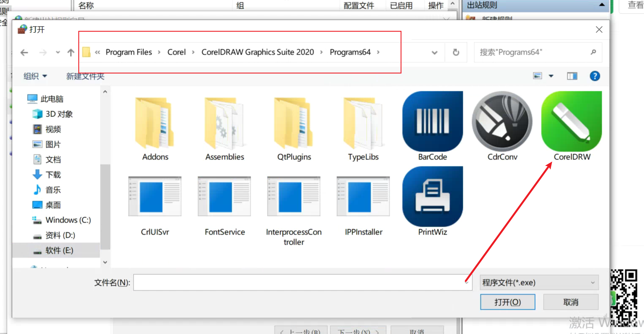Select the PrintWiz application icon
The image size is (644, 334).
(x=433, y=197)
